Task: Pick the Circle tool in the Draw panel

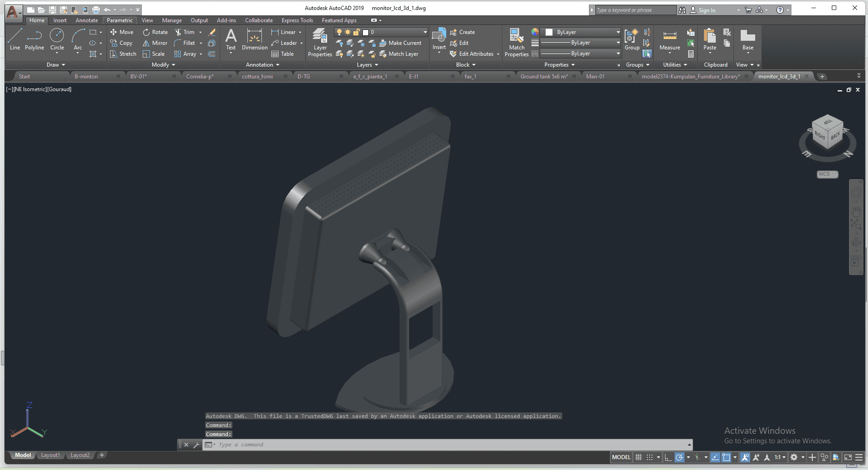Action: pyautogui.click(x=57, y=39)
